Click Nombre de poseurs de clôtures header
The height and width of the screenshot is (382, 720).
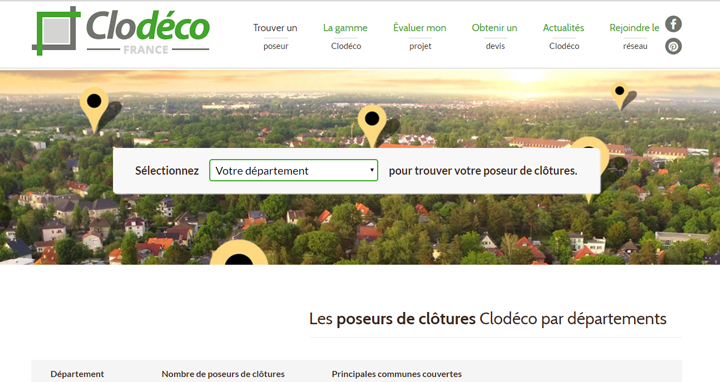pos(223,374)
